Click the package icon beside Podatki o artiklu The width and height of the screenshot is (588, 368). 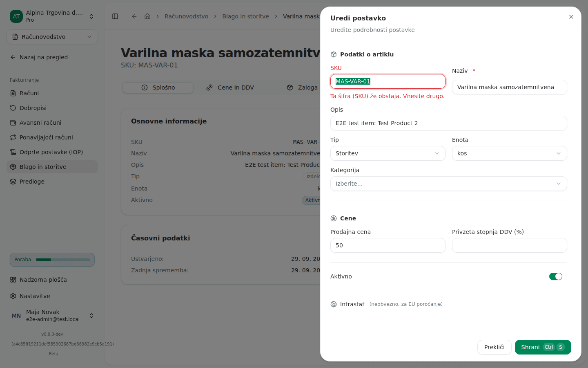click(334, 54)
